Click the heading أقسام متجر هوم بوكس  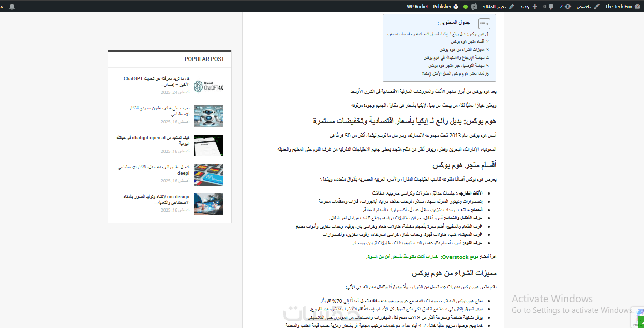pyautogui.click(x=464, y=165)
